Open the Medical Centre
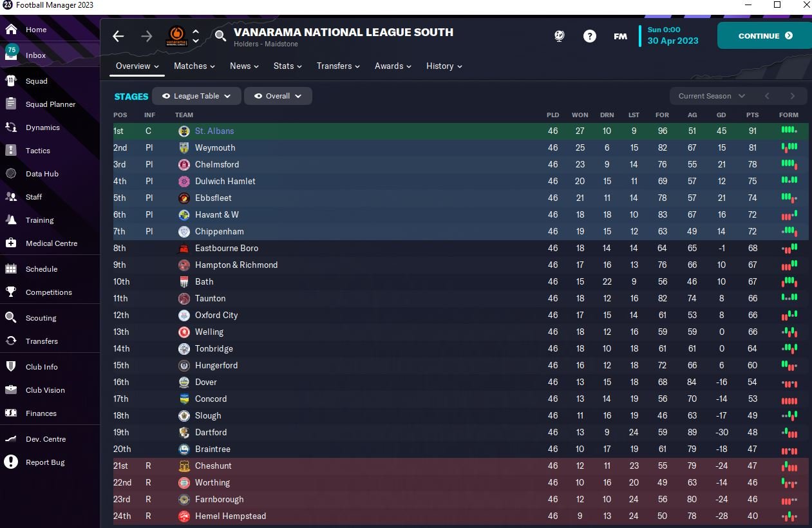812x528 pixels. click(x=51, y=243)
